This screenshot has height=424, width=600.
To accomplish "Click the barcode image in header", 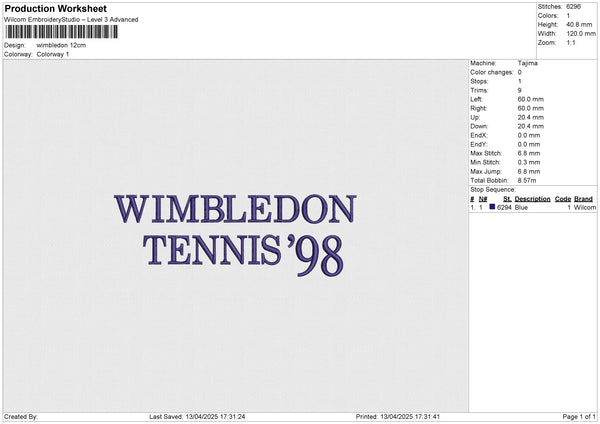I will 62,32.
